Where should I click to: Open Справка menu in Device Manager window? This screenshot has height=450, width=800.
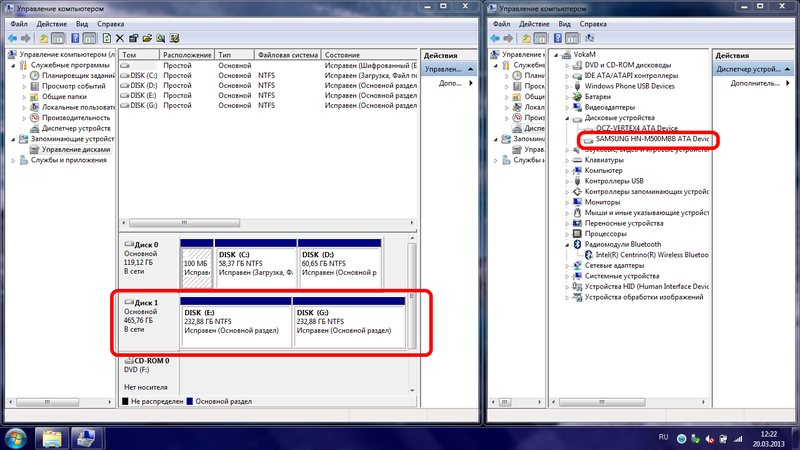(593, 24)
